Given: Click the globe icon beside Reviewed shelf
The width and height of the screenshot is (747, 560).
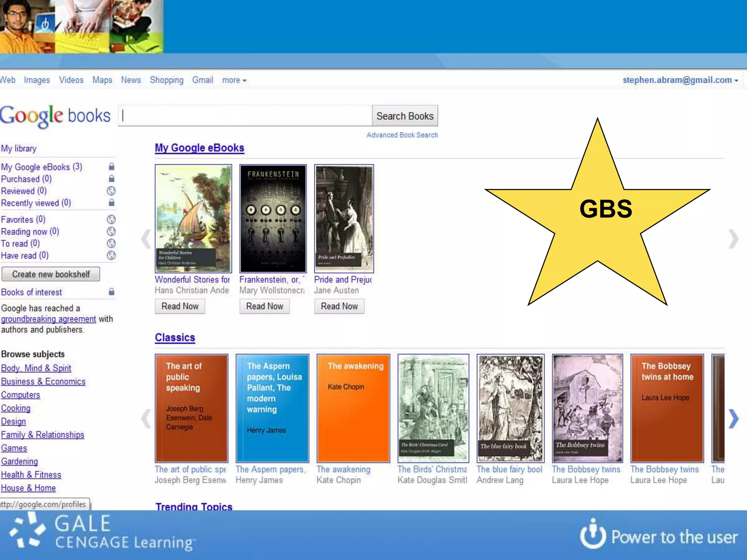Looking at the screenshot, I should (111, 191).
